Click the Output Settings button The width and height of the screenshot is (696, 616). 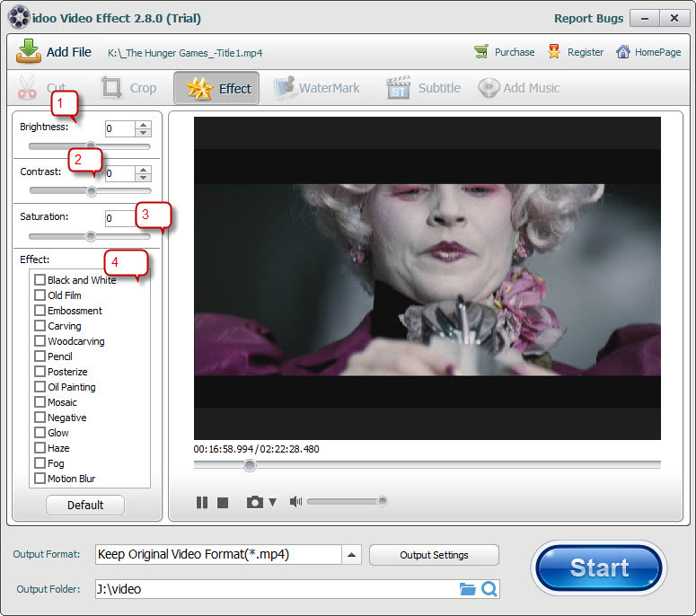point(434,555)
